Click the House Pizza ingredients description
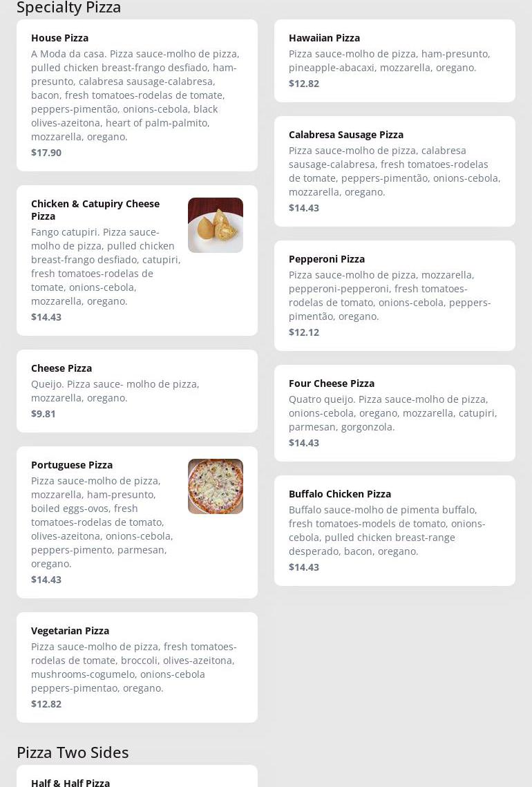 coord(135,95)
